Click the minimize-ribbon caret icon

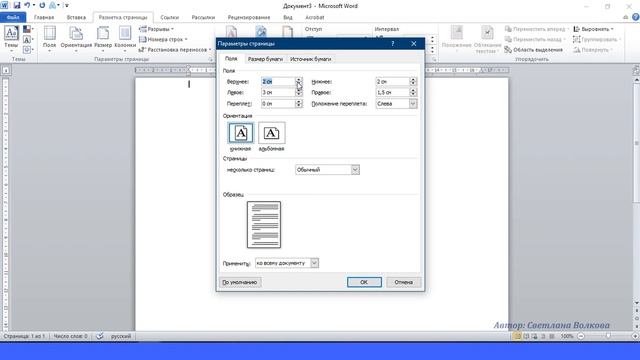click(x=626, y=17)
